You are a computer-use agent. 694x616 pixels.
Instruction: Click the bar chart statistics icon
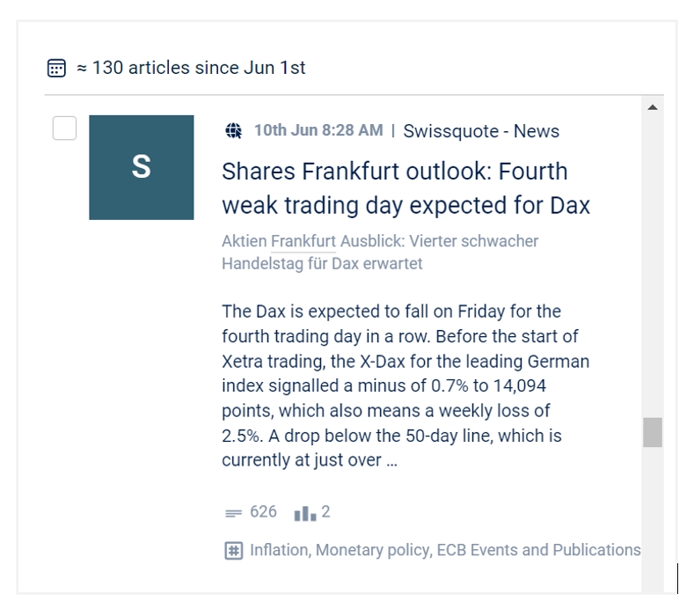point(305,513)
